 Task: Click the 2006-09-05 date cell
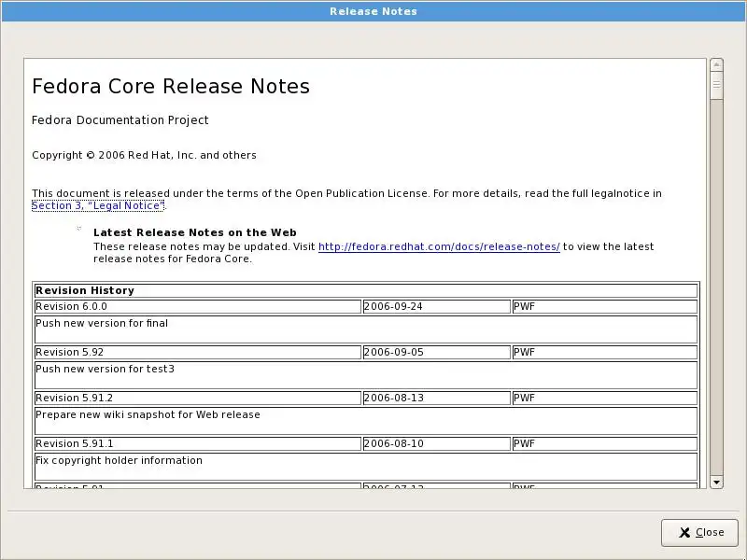(436, 353)
